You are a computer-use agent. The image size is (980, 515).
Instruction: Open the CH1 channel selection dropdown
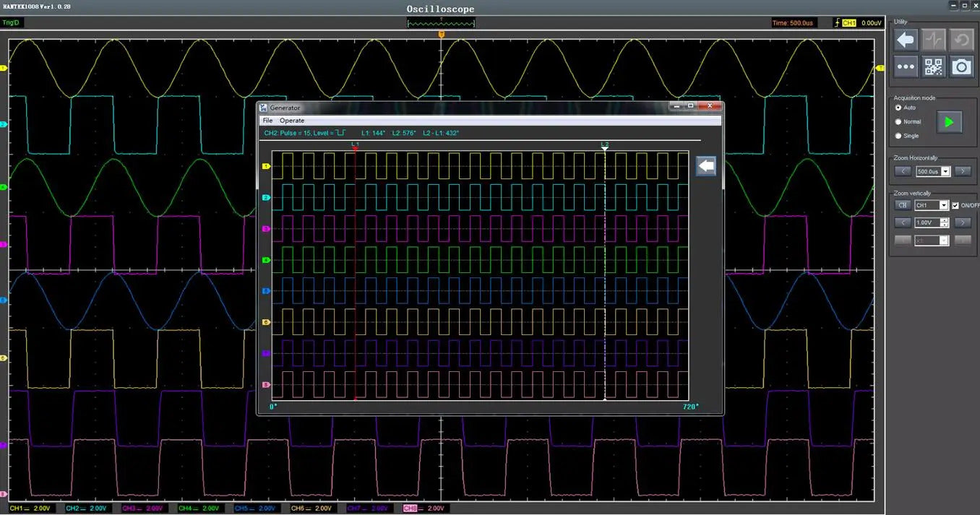click(943, 206)
